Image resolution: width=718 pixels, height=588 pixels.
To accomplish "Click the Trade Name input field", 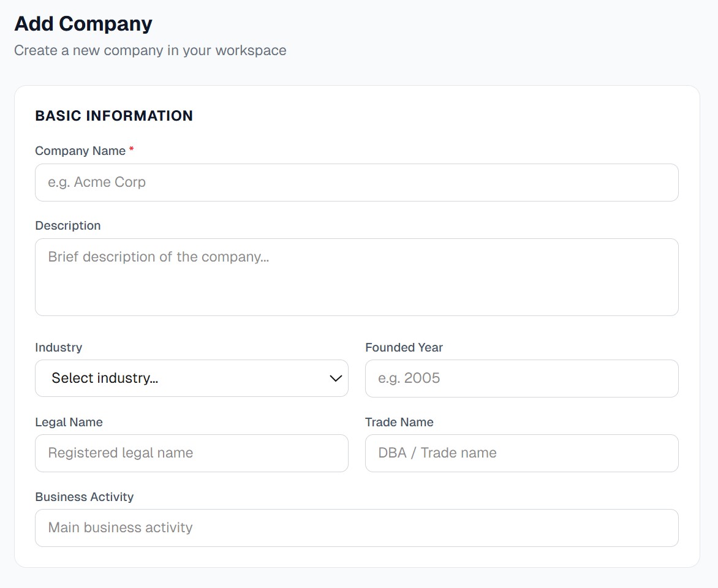I will click(521, 453).
